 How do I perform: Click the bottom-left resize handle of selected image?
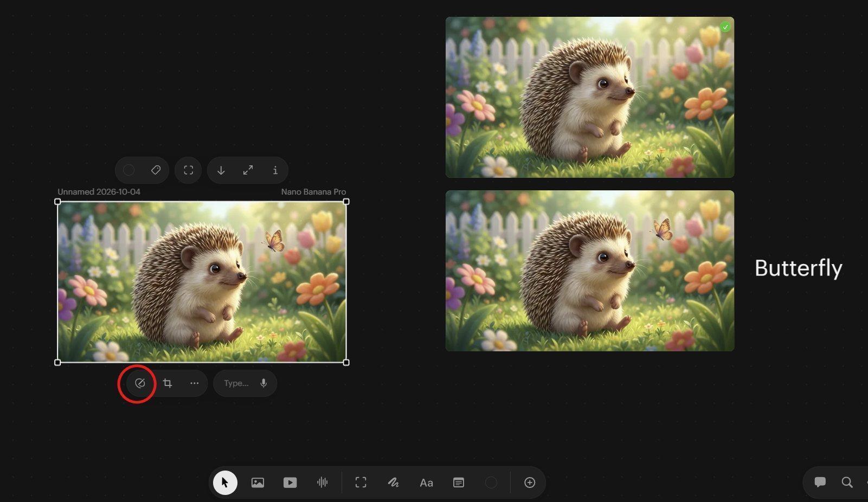(57, 362)
